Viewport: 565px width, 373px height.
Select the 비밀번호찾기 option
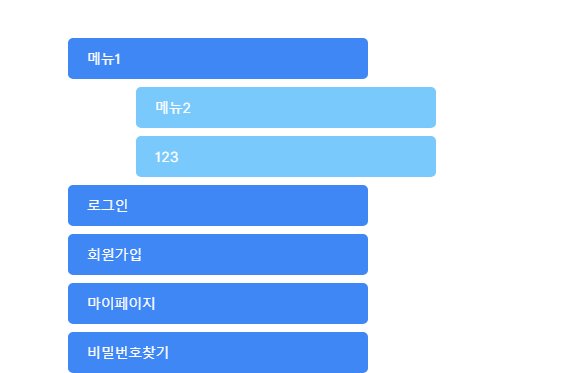tap(218, 352)
